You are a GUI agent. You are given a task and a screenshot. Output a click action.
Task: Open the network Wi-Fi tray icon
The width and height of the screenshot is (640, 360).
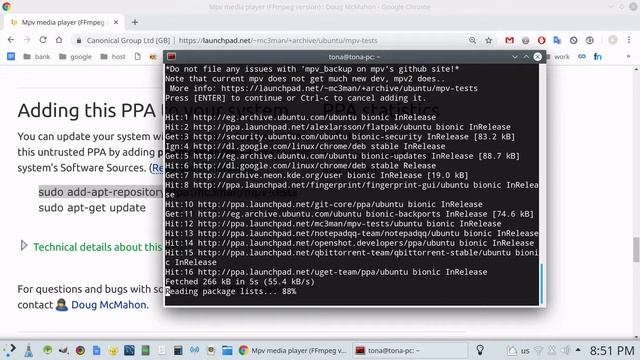coord(539,350)
